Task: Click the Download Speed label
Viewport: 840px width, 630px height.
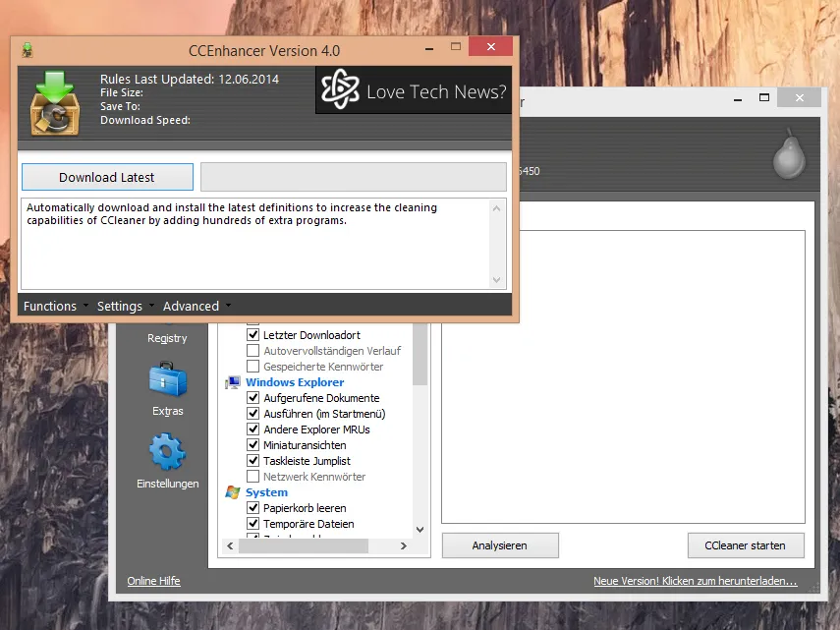Action: [145, 120]
